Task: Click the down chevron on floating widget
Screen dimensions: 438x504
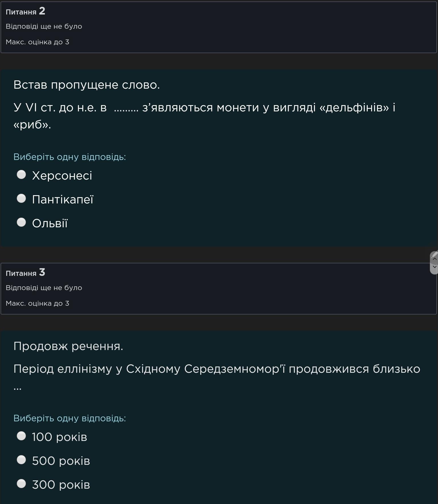Action: (434, 267)
